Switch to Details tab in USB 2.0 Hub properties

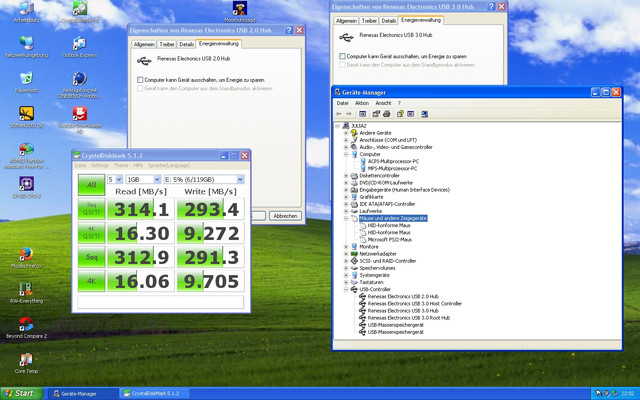point(187,44)
